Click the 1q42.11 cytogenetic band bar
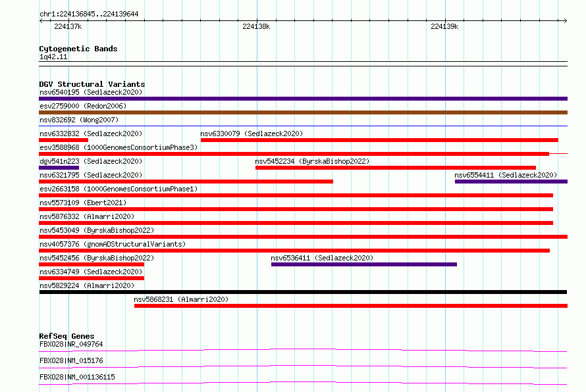 [x=303, y=64]
